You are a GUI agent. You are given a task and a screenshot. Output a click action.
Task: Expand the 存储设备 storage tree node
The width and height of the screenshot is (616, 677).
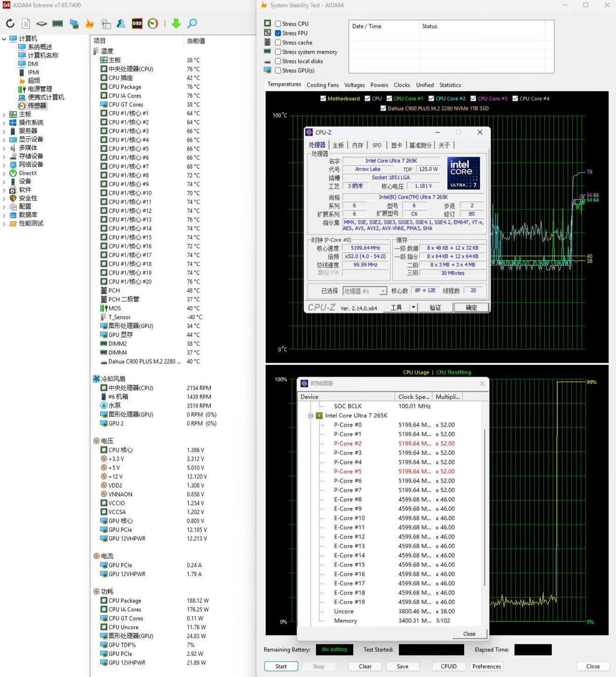click(4, 156)
